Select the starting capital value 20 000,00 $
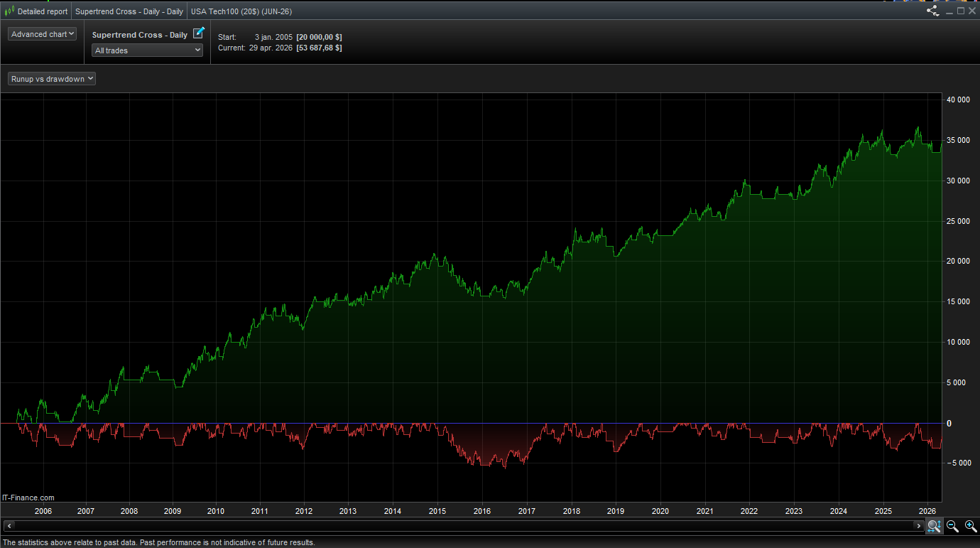980x548 pixels. [x=319, y=36]
